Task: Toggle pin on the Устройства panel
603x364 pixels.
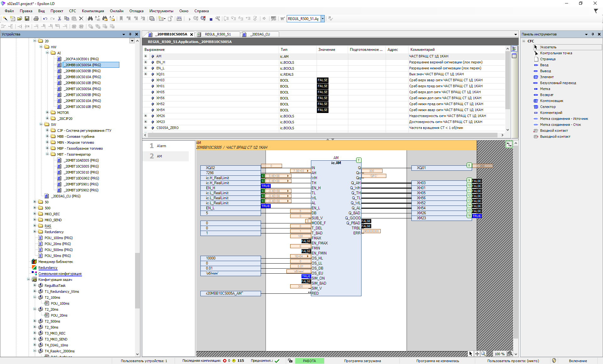Action: [130, 34]
